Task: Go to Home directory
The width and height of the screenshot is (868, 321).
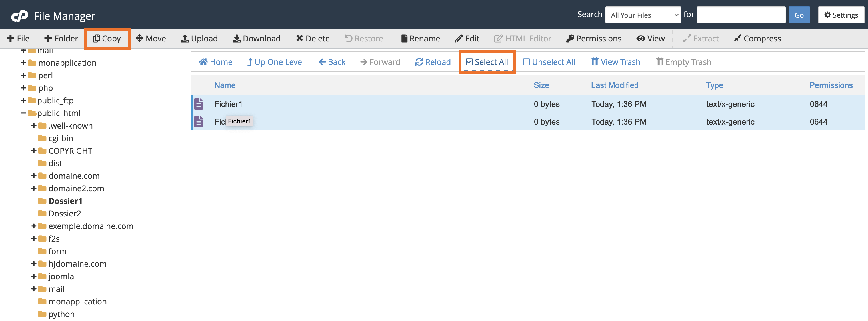Action: click(x=216, y=62)
